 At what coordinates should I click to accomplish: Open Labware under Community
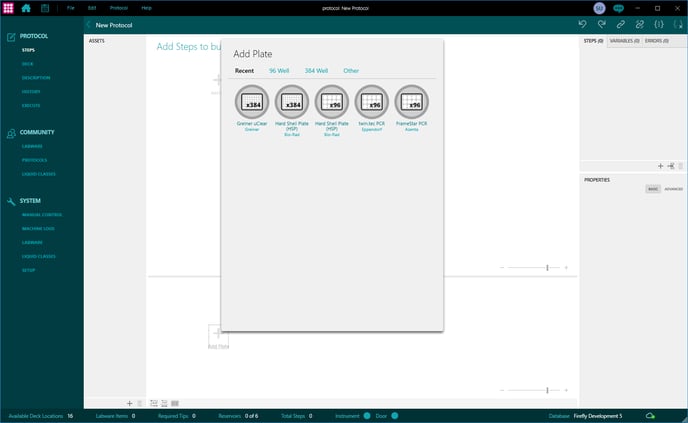coord(32,146)
